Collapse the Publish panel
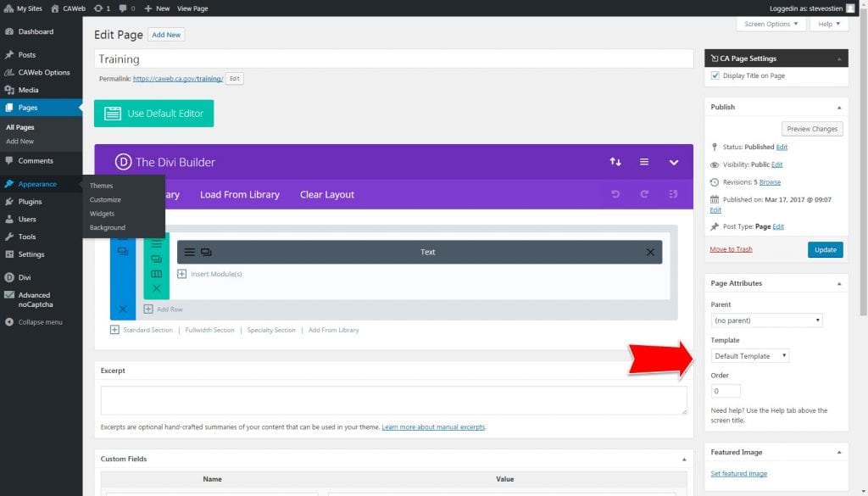 click(x=838, y=107)
